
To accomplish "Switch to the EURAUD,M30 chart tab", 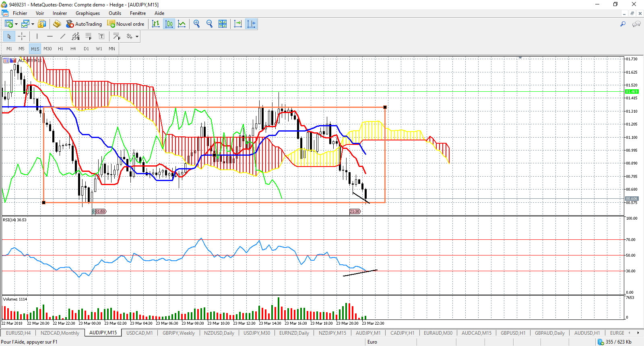I will coord(438,333).
